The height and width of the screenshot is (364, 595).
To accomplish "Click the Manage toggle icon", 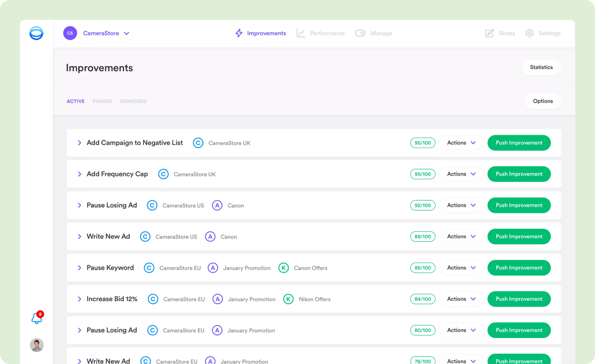I will click(360, 33).
